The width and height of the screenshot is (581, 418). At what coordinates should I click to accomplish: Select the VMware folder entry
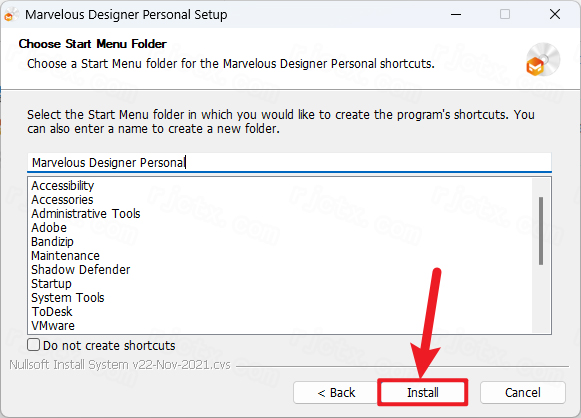point(53,326)
